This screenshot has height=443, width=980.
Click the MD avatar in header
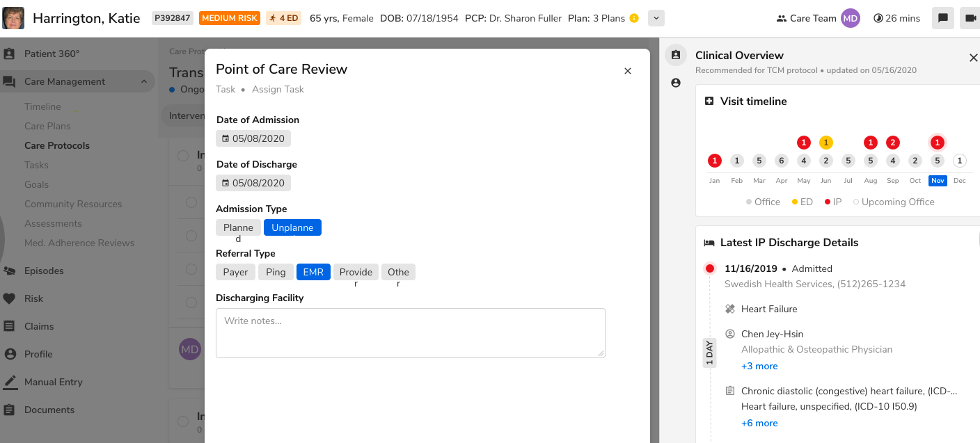(850, 19)
